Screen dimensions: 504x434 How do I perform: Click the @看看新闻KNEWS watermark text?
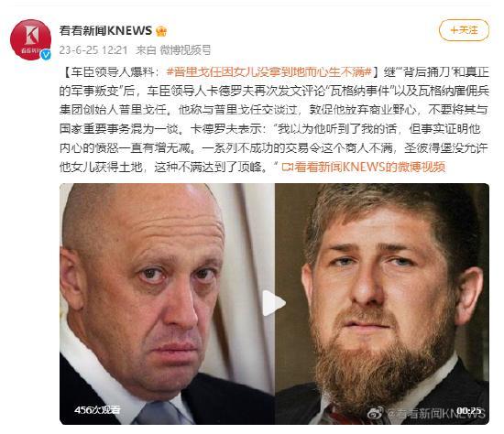pos(435,413)
